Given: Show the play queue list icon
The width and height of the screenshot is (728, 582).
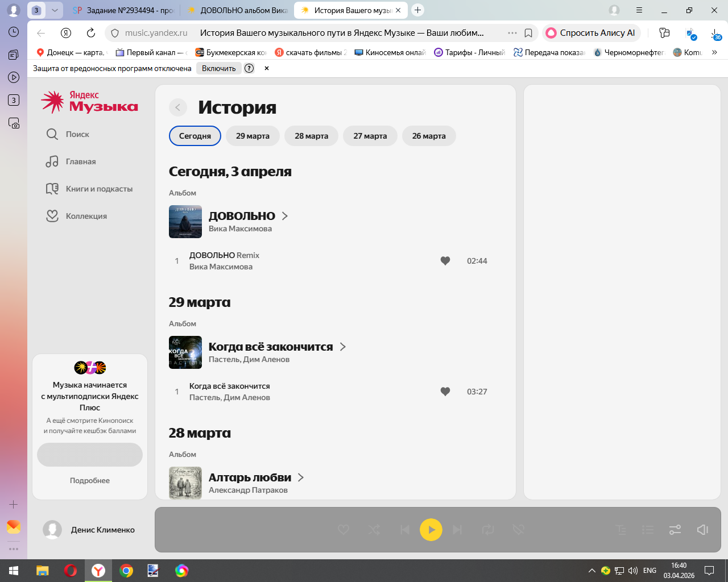Looking at the screenshot, I should click(x=648, y=530).
